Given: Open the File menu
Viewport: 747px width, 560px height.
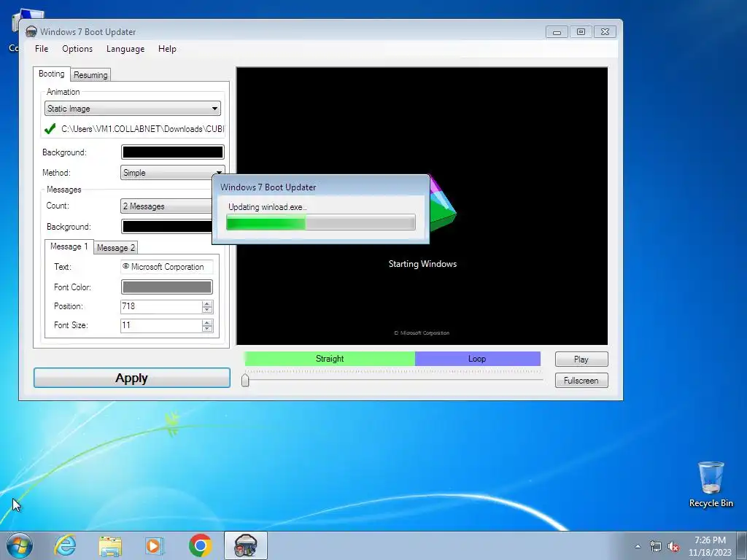Looking at the screenshot, I should tap(42, 49).
